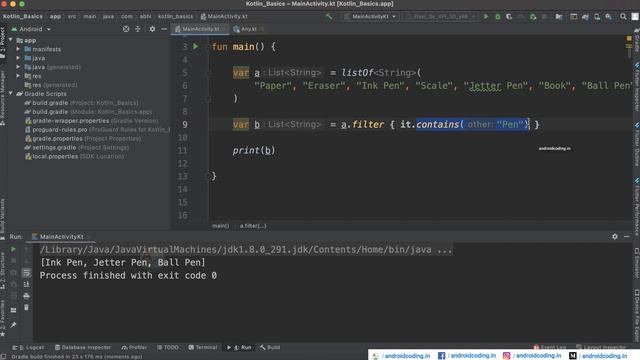This screenshot has width=640, height=360.
Task: Open the Profiler tool window tab
Action: 134,347
